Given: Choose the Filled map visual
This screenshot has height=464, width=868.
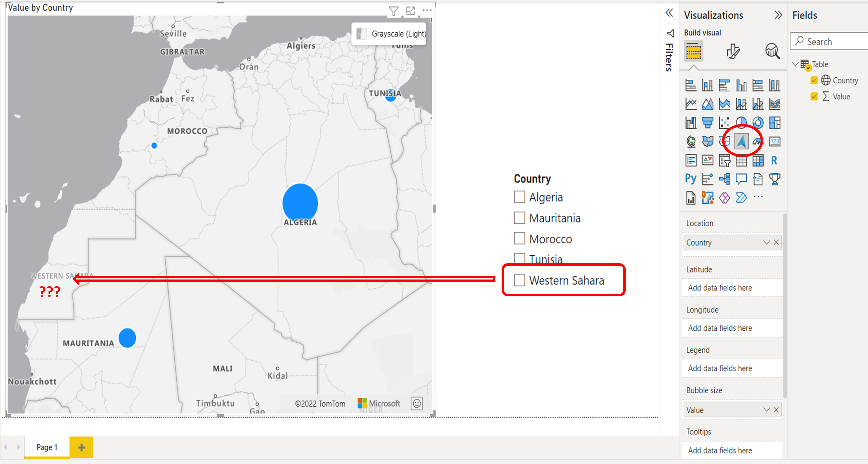Looking at the screenshot, I should coord(708,141).
